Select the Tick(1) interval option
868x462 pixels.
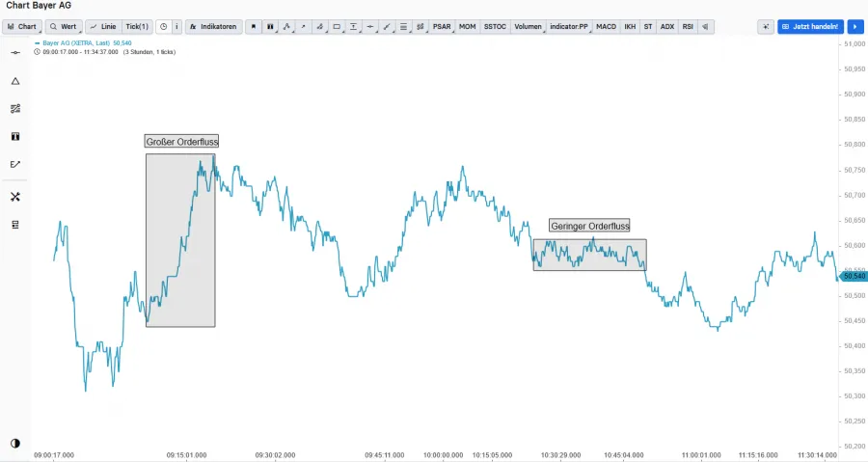pyautogui.click(x=137, y=27)
